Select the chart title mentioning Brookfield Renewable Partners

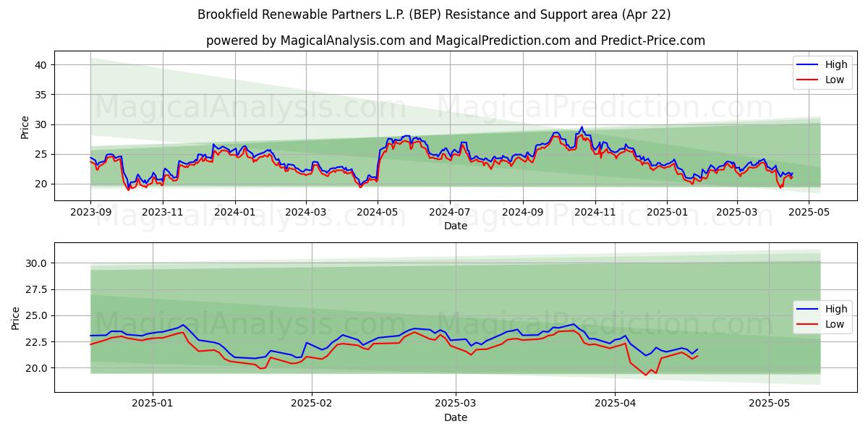(x=434, y=14)
